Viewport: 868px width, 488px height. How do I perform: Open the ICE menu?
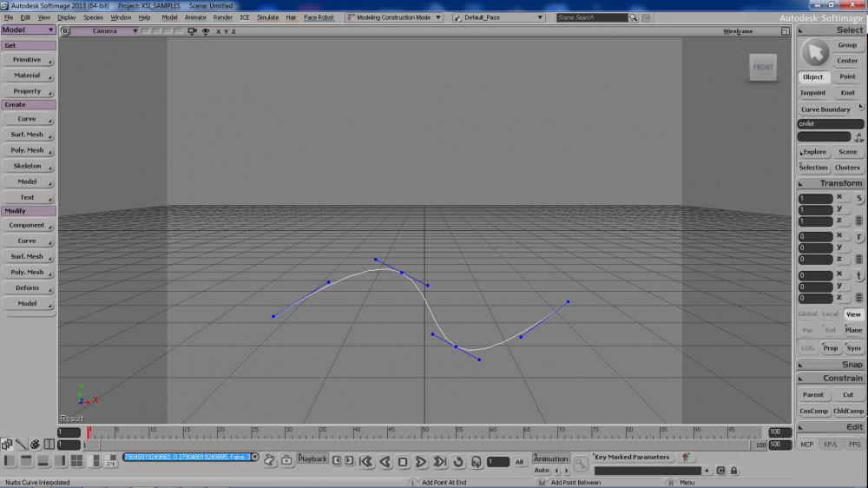[x=245, y=17]
